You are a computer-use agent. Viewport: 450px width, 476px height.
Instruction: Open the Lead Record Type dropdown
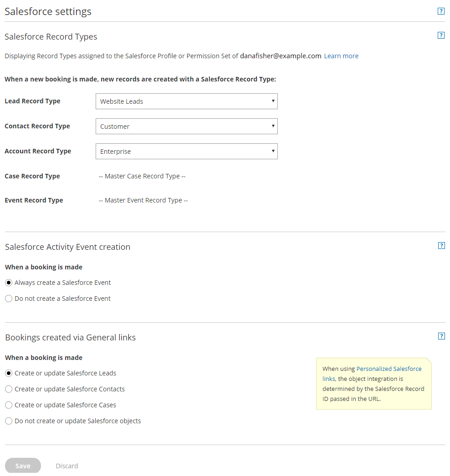point(186,101)
